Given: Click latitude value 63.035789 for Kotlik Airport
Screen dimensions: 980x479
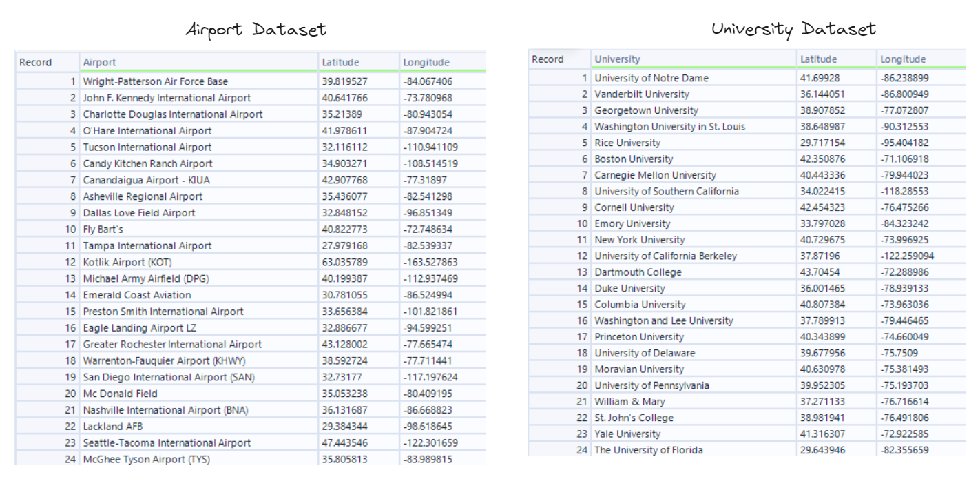Looking at the screenshot, I should tap(349, 263).
